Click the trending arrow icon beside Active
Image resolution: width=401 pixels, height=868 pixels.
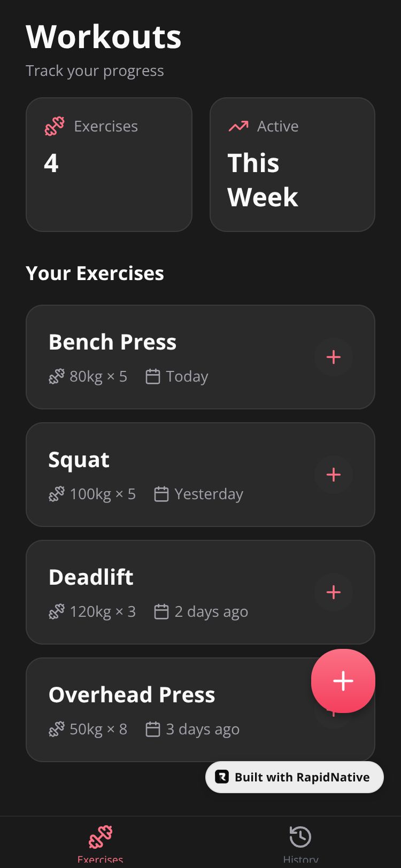[238, 126]
